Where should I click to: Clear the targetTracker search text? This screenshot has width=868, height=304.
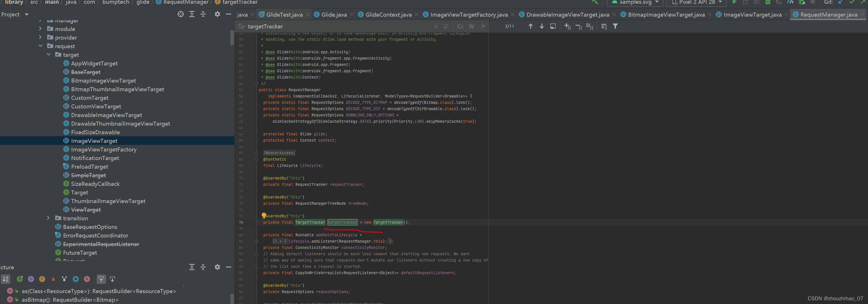point(436,26)
